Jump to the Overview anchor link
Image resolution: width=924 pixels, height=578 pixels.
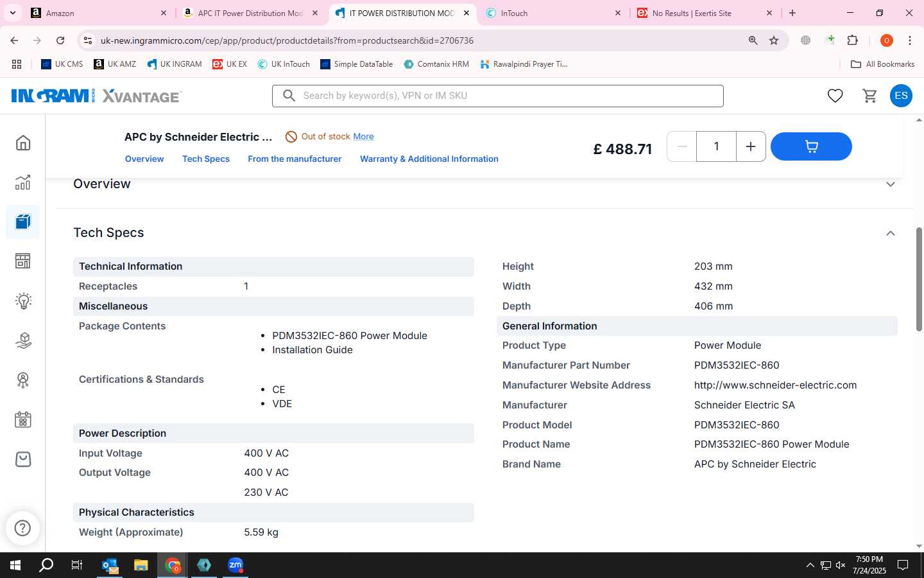[144, 159]
